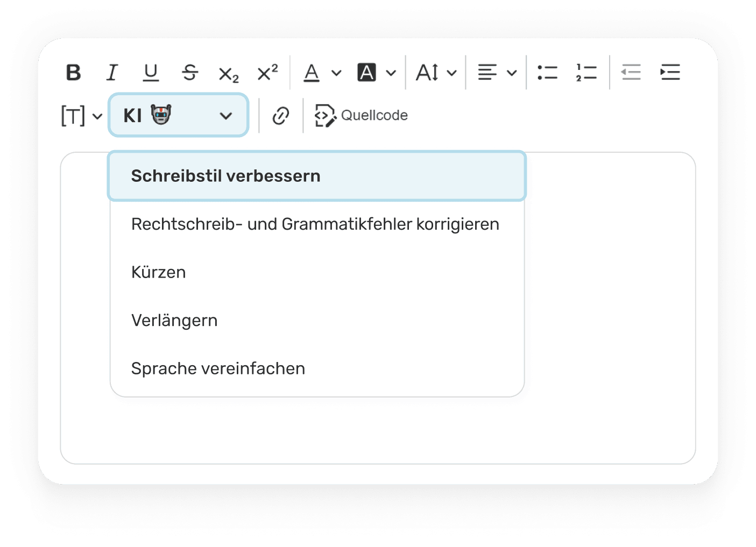Insert a bulleted list
The width and height of the screenshot is (756, 547).
tap(547, 72)
